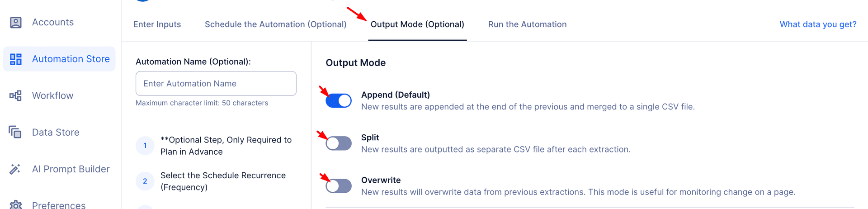
Task: Click the Workflow diagram icon
Action: point(16,96)
